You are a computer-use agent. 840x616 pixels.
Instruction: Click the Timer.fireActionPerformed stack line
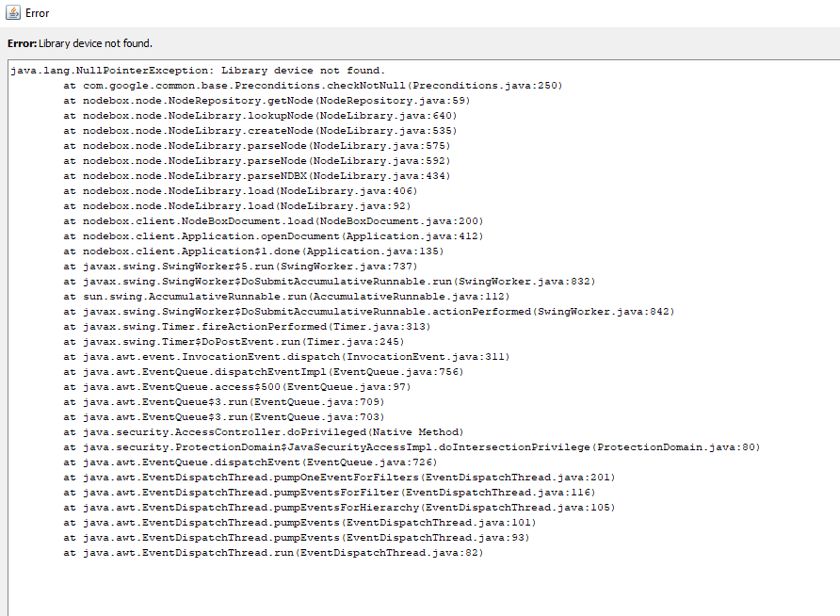coord(247,326)
